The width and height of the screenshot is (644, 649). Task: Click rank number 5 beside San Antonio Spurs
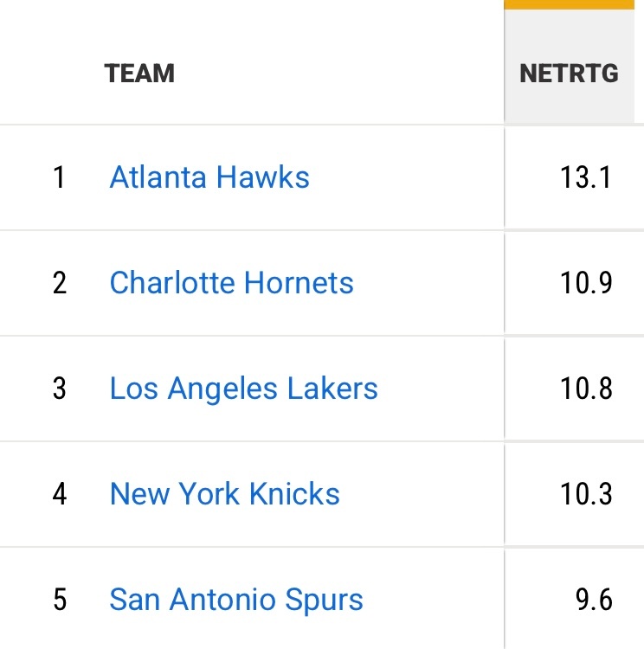(x=59, y=600)
